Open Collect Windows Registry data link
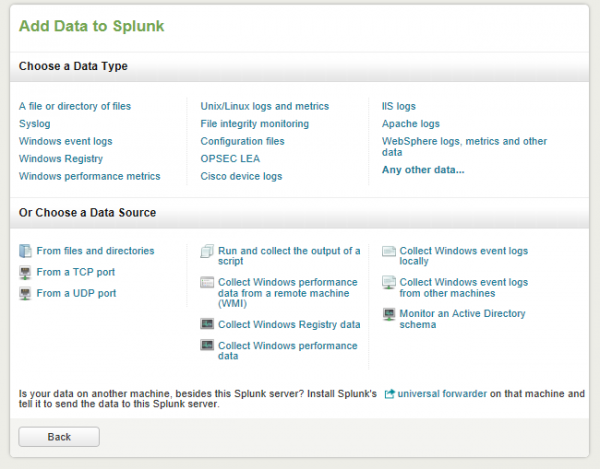 [289, 324]
